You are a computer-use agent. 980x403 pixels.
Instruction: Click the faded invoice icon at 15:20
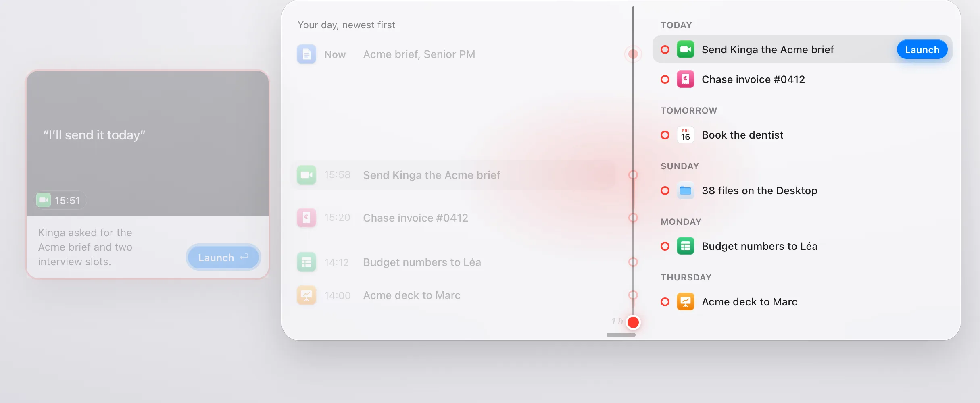coord(307,218)
